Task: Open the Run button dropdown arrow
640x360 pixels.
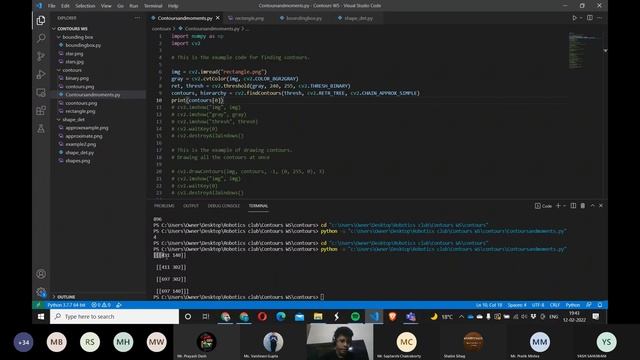Action: click(x=581, y=18)
